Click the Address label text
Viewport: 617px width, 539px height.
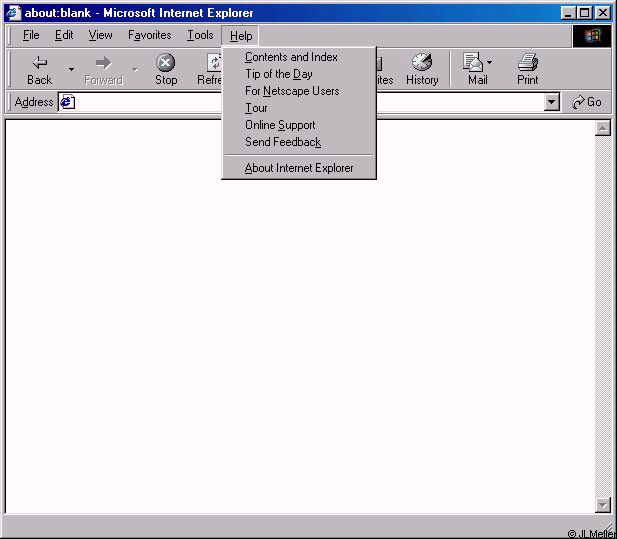[x=34, y=102]
